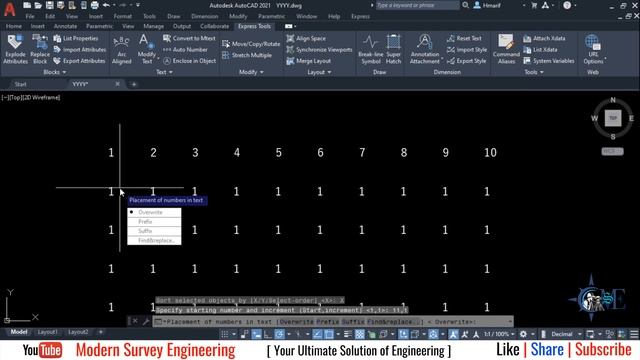The image size is (640, 360).
Task: Open System Variables editor
Action: [x=549, y=61]
